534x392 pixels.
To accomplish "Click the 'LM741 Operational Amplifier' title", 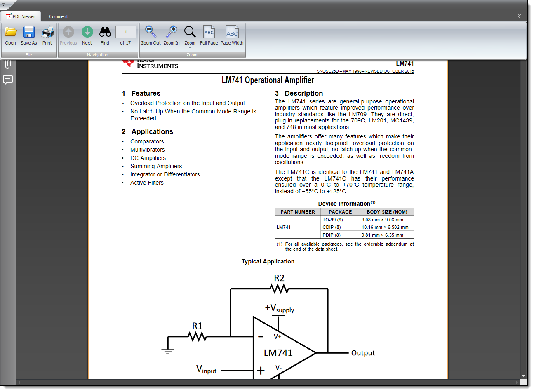I will 268,80.
